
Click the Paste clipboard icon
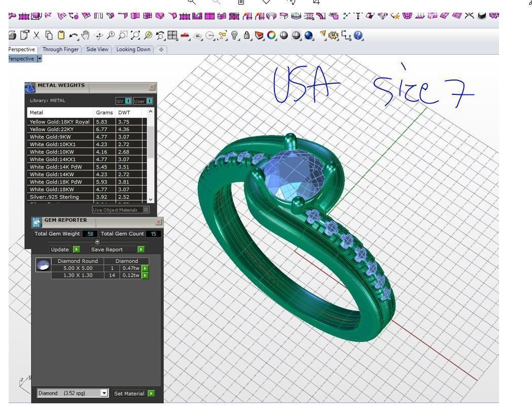pos(61,36)
